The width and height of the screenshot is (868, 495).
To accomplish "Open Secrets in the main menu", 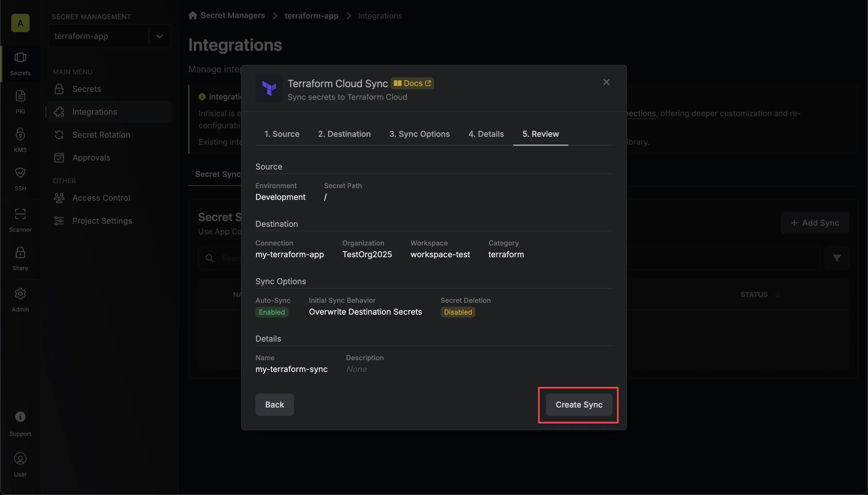I will click(110, 89).
